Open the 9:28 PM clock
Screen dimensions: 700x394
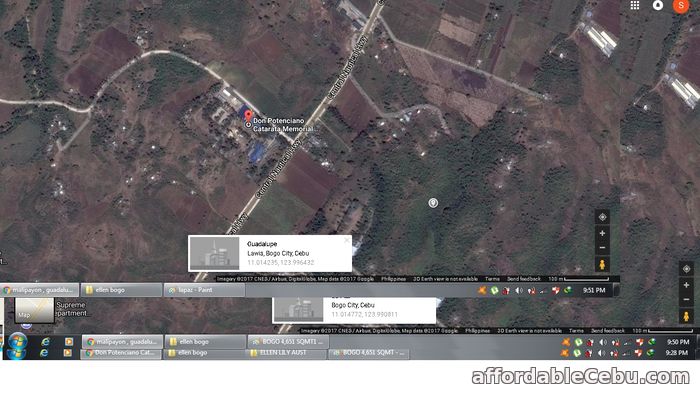point(677,353)
